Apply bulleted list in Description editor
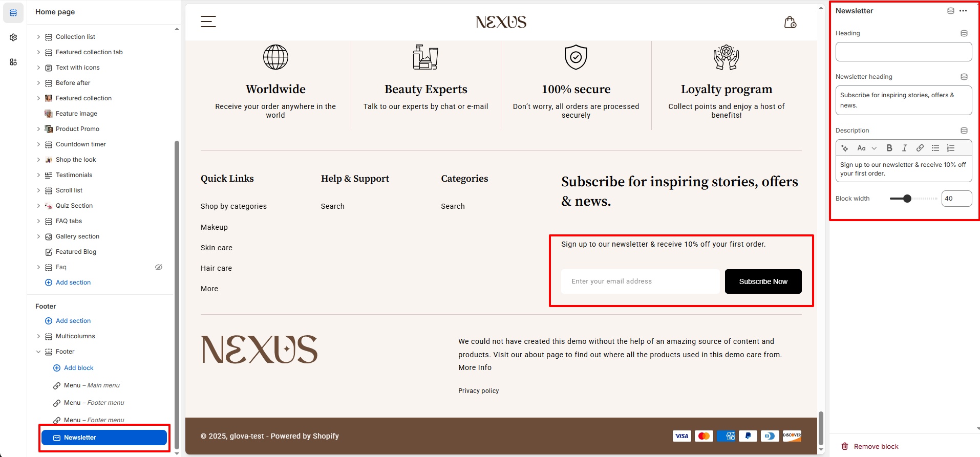Viewport: 980px width, 457px height. click(x=935, y=148)
